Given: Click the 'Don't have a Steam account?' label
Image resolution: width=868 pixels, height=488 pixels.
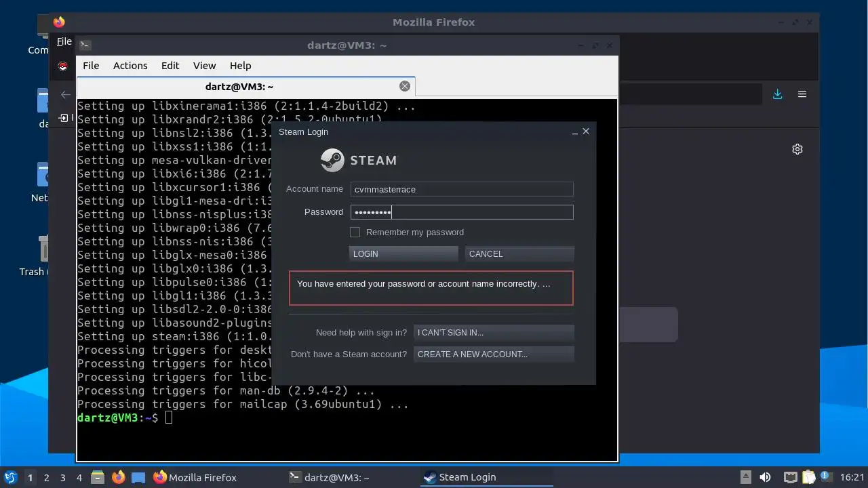Looking at the screenshot, I should click(x=349, y=354).
